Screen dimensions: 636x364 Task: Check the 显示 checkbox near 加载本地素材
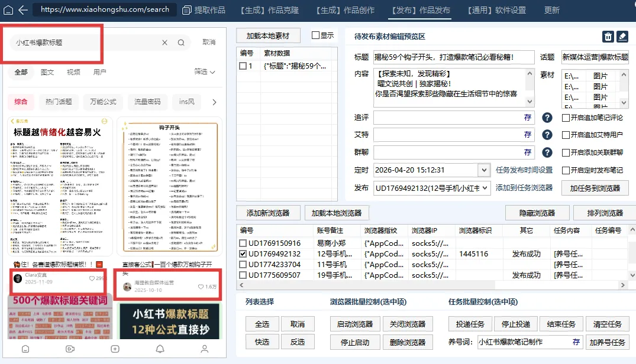click(314, 35)
